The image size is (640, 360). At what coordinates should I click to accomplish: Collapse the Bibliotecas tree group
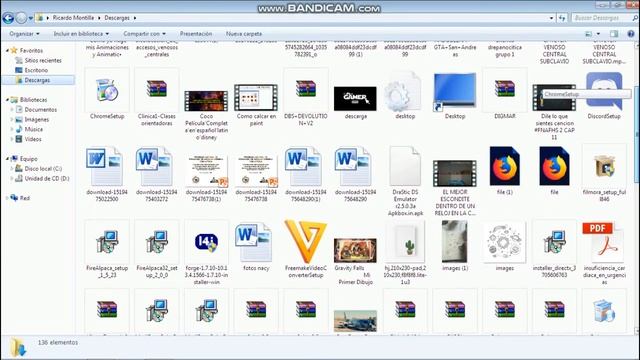coord(7,100)
